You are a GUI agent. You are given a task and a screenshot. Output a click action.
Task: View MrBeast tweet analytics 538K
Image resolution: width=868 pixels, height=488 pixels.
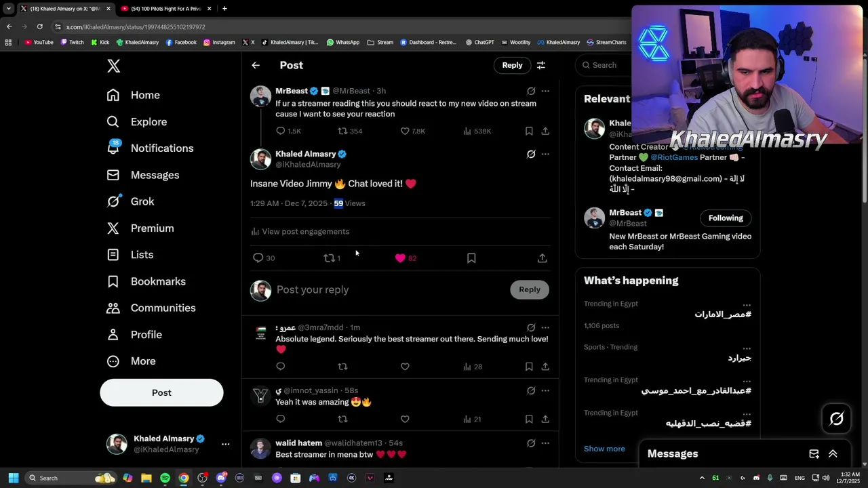477,131
